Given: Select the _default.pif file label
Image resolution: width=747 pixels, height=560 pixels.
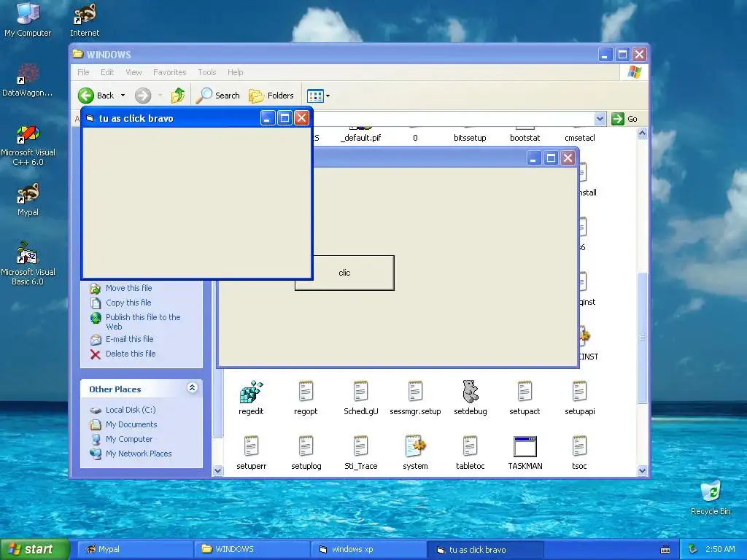Looking at the screenshot, I should pyautogui.click(x=360, y=138).
